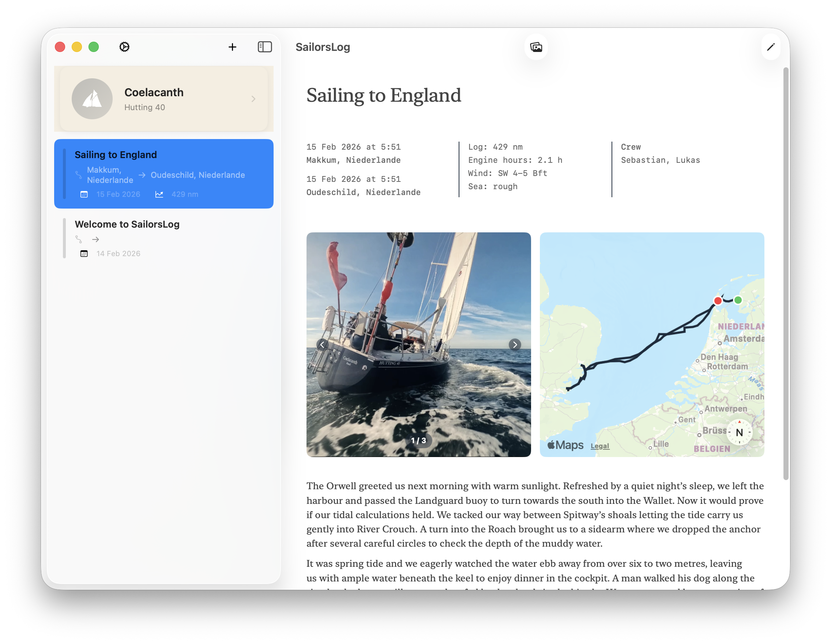Screen dimensions: 831x644
Task: Click the red departure marker on the map
Action: (718, 300)
